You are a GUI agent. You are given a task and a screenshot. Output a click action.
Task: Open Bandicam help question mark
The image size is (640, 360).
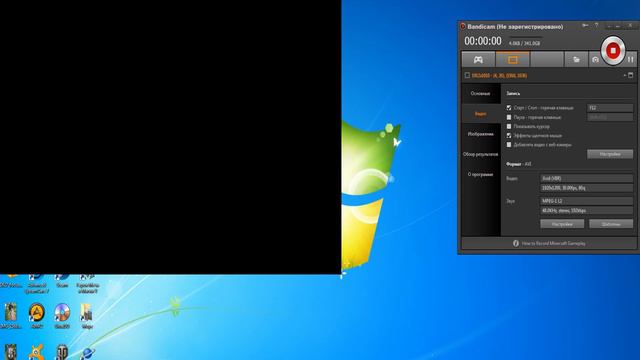pyautogui.click(x=596, y=25)
